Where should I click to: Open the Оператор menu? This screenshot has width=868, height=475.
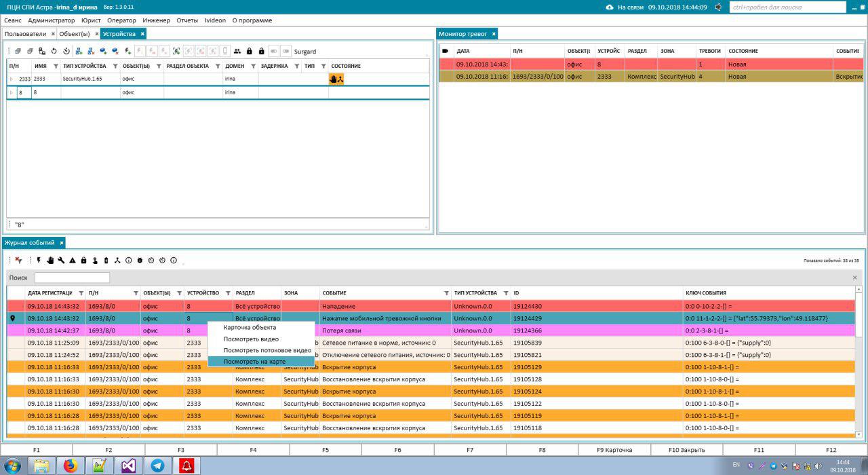point(121,20)
